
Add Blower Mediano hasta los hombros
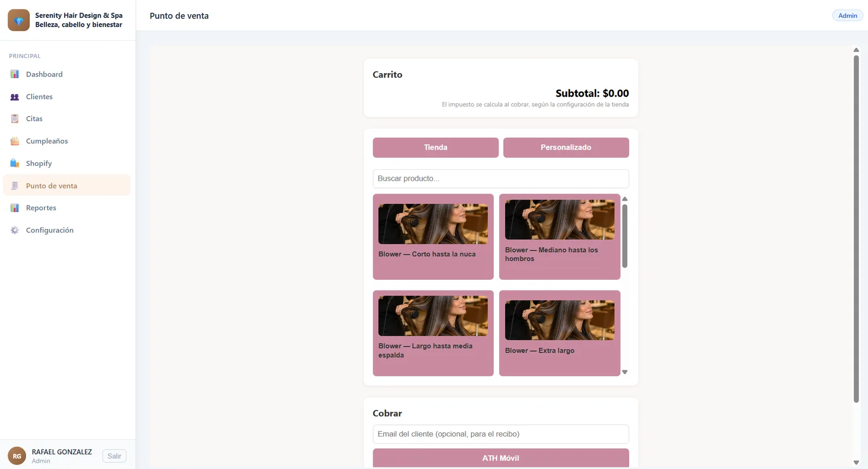(x=559, y=237)
